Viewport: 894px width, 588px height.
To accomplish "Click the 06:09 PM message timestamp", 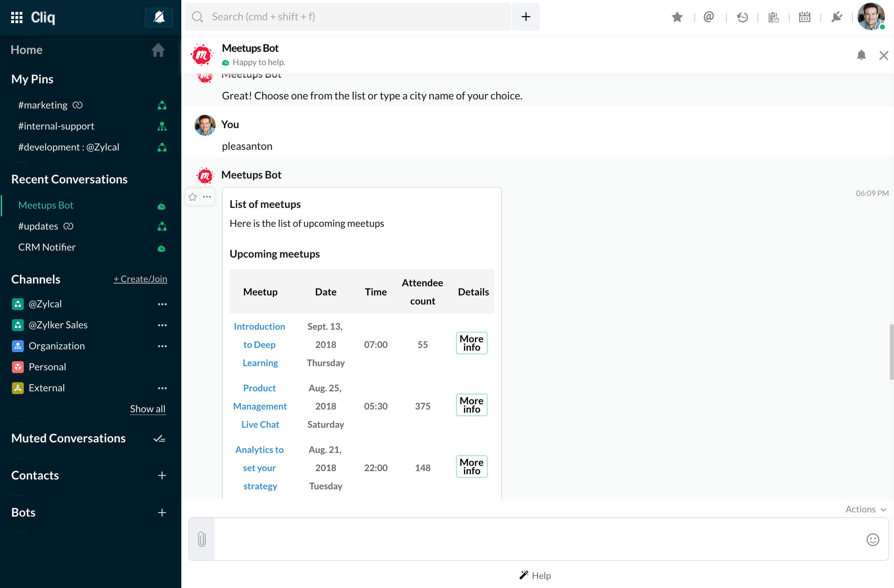I will click(872, 193).
